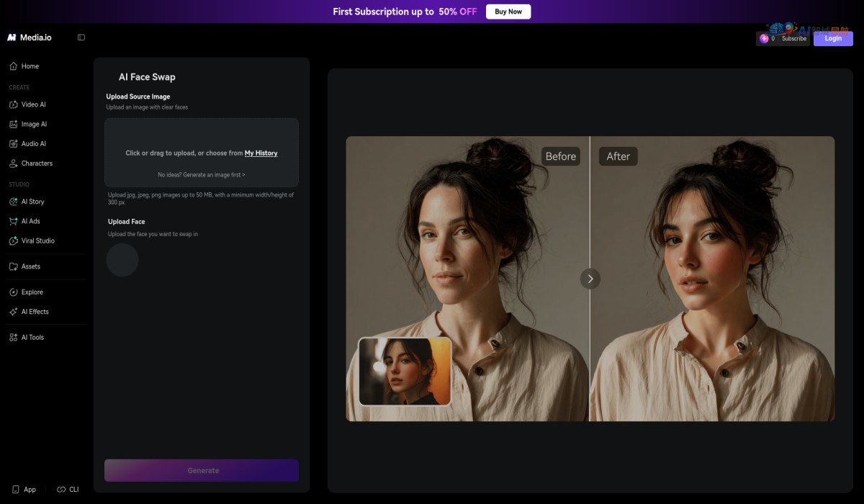Viewport: 864px width, 504px height.
Task: Click the before/after comparison slider arrow handle
Action: (590, 279)
